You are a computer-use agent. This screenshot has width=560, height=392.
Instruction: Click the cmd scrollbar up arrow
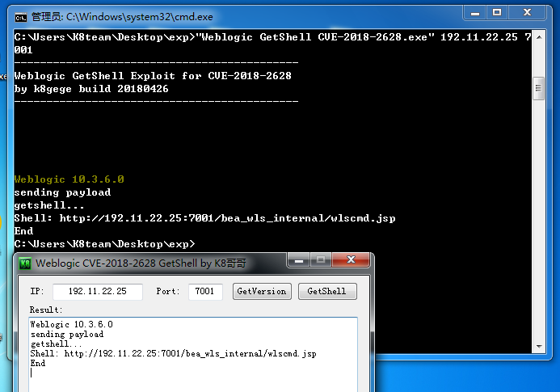(539, 37)
